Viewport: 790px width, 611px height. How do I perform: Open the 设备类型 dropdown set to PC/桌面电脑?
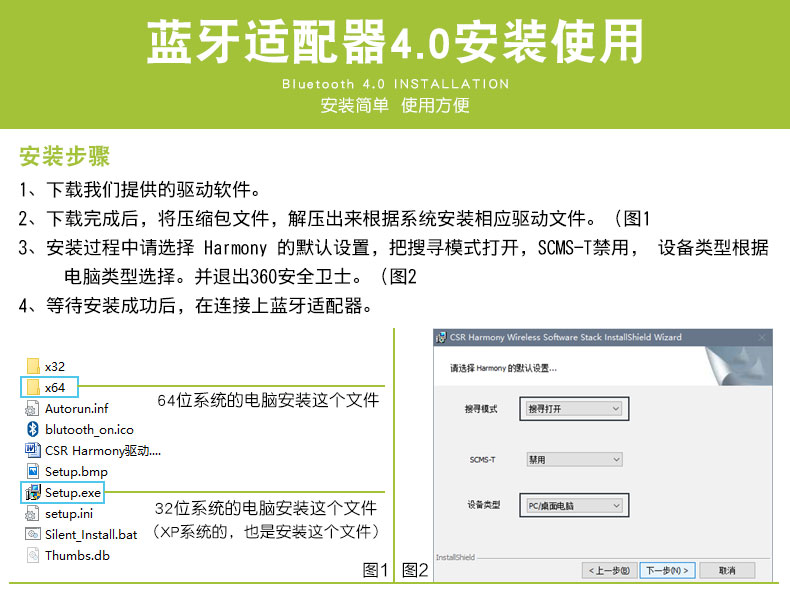click(574, 506)
